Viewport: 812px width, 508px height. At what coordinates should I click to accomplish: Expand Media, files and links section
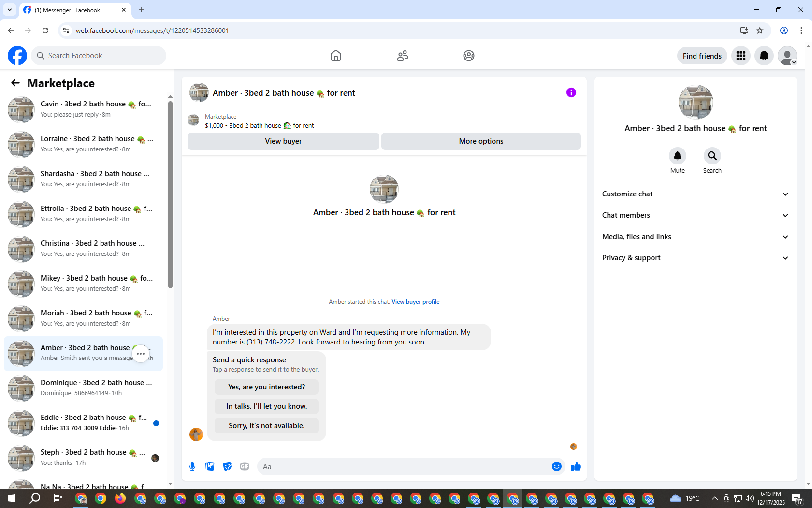pos(696,237)
